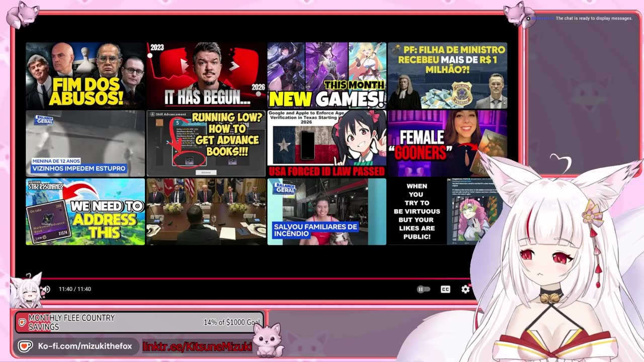Click the 11:40 / 11:40 time display
Image resolution: width=644 pixels, height=362 pixels.
point(74,289)
